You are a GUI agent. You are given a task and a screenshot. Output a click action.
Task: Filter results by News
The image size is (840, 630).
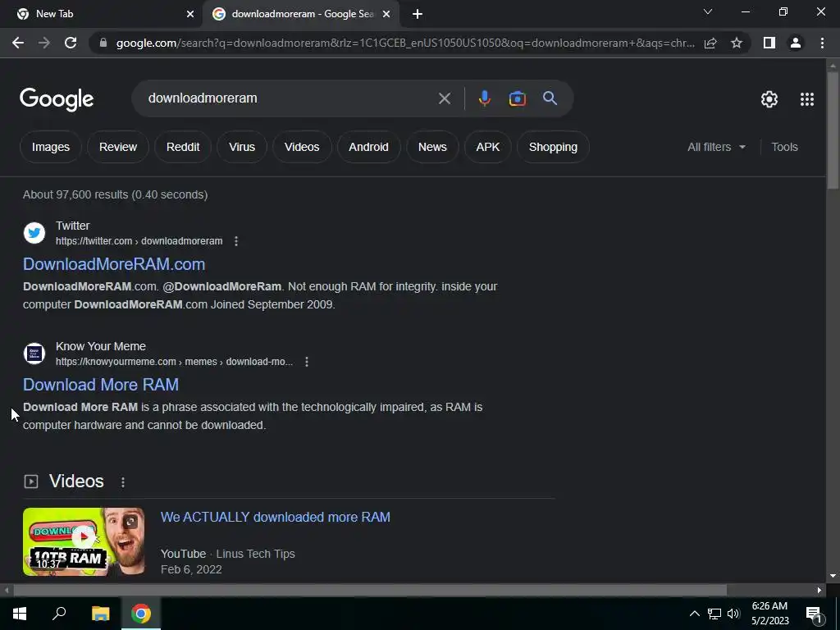[432, 147]
